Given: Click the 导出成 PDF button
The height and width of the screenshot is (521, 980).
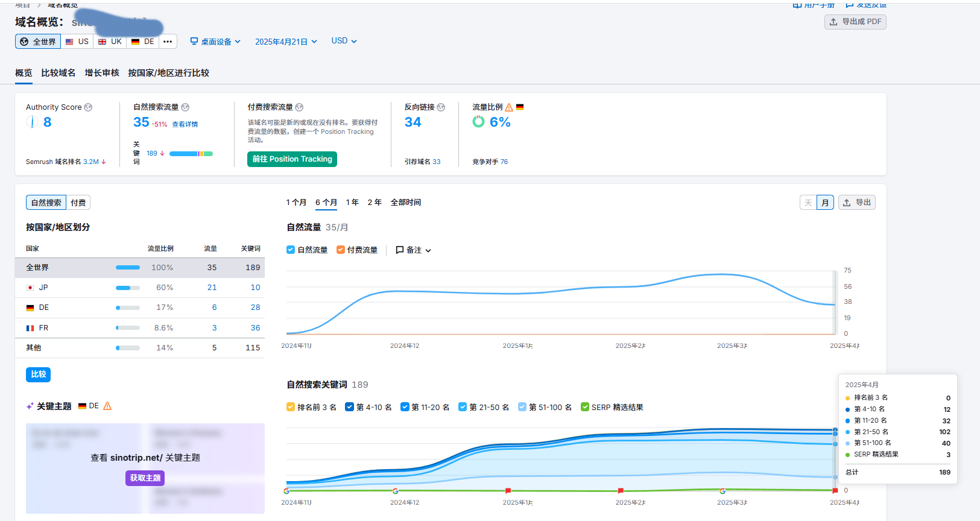Looking at the screenshot, I should coord(855,22).
